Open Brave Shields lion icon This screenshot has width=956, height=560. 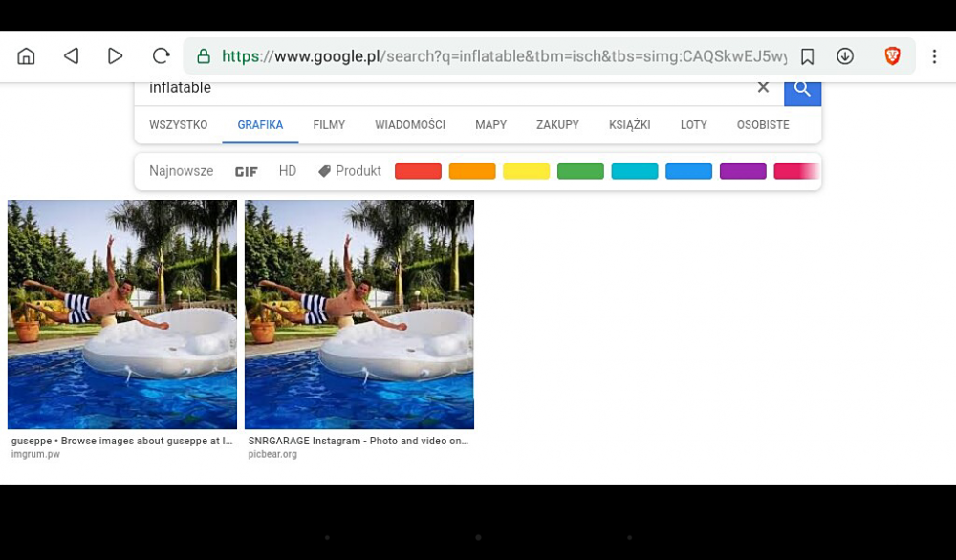892,56
